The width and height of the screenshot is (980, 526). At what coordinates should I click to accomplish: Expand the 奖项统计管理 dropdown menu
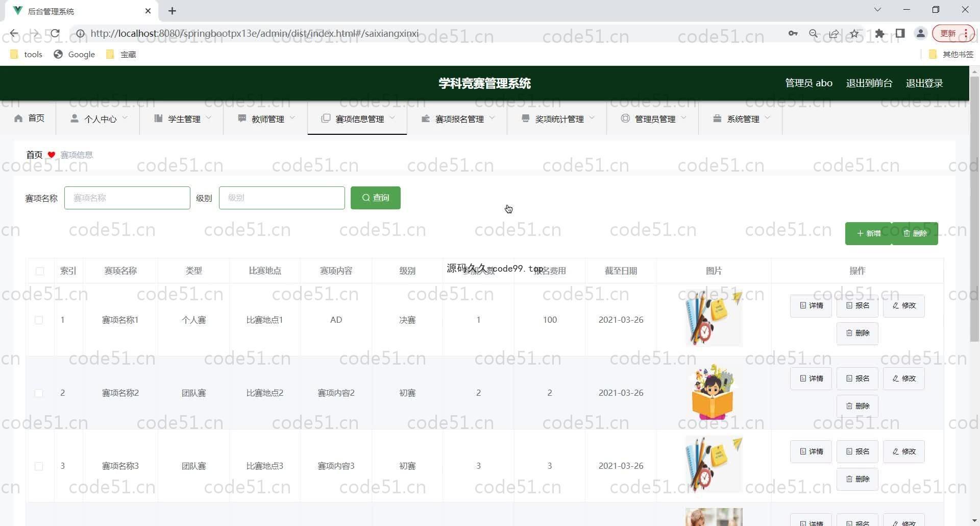558,118
